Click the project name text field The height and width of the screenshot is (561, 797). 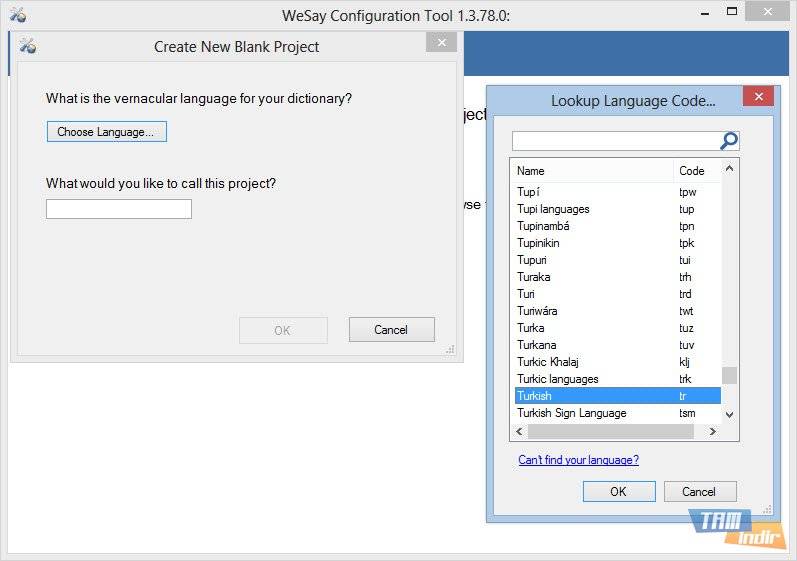tap(118, 209)
